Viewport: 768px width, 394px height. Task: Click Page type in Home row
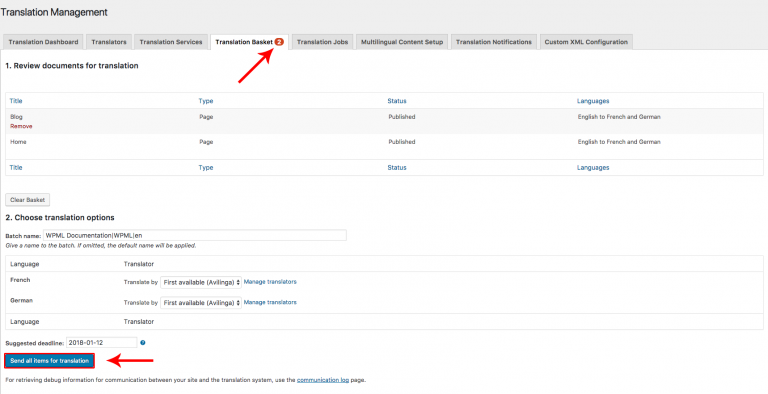pos(206,142)
